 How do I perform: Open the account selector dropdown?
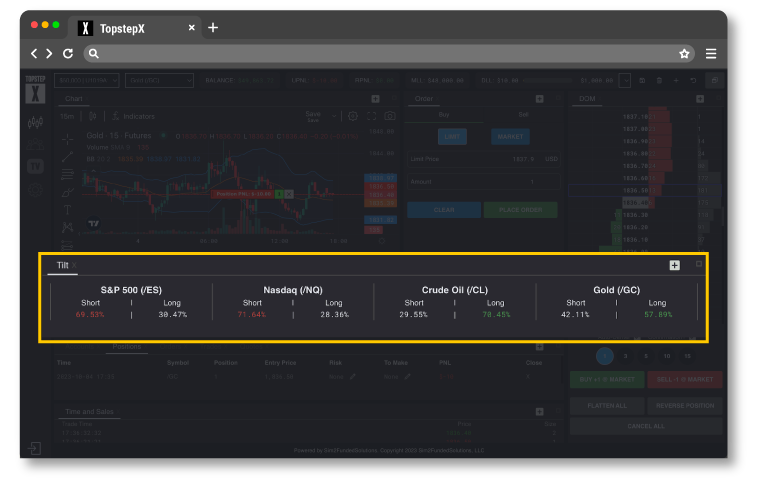[x=87, y=80]
